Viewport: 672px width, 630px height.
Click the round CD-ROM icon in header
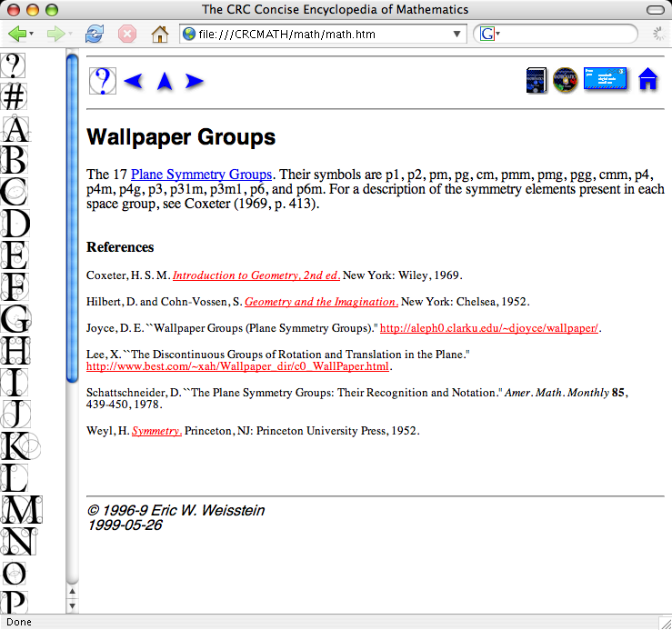click(566, 80)
